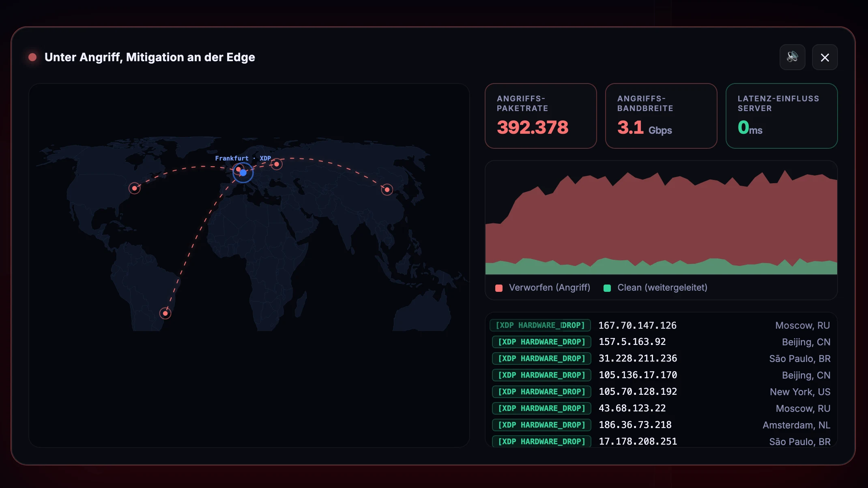Select the Moscow attack origin marker
This screenshot has height=488, width=868.
pos(277,164)
